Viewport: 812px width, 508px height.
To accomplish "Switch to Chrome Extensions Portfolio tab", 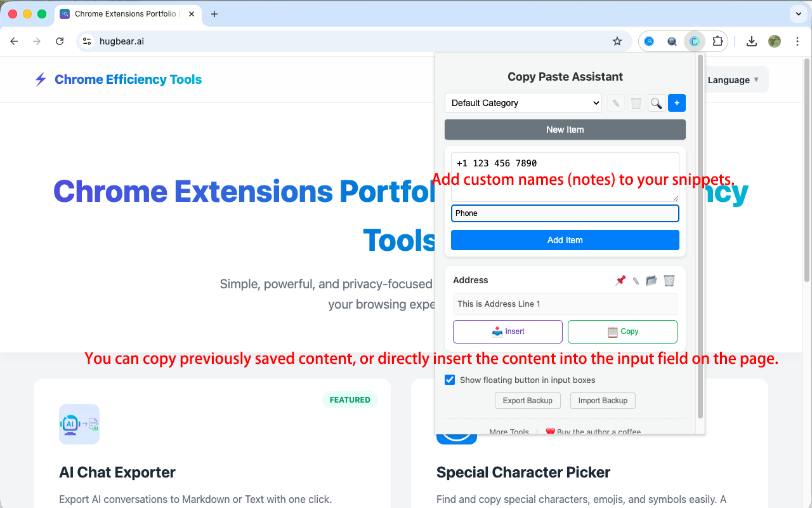I will pos(126,14).
